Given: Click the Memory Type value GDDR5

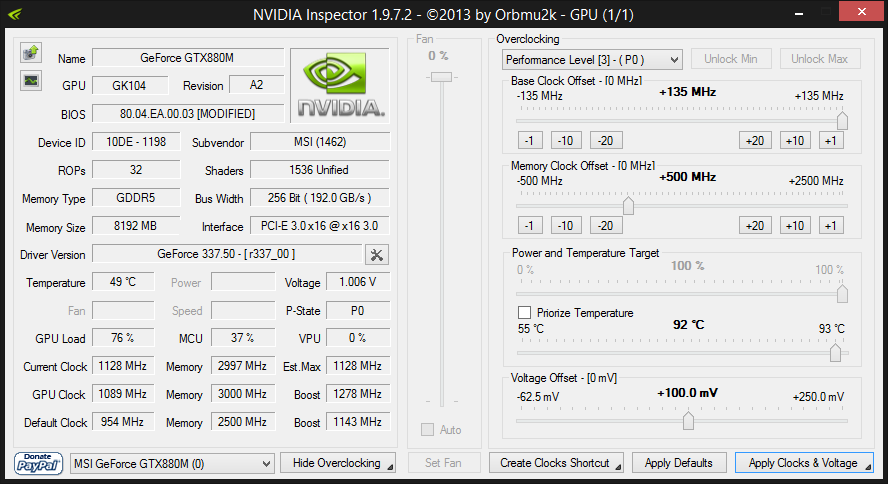Looking at the screenshot, I should pos(136,198).
